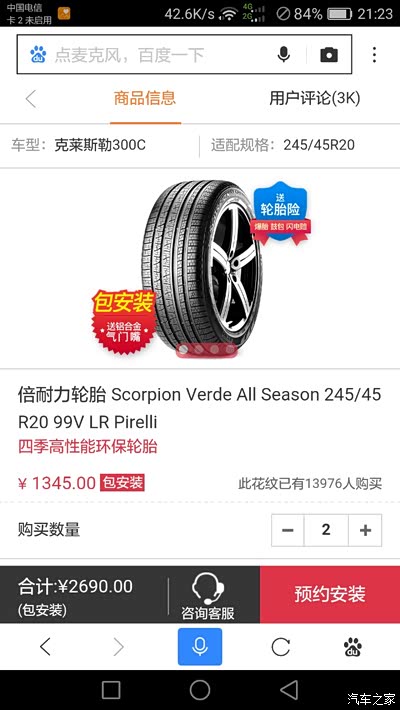Navigate forward with the bottom browser arrow
This screenshot has width=400, height=710.
[118, 647]
